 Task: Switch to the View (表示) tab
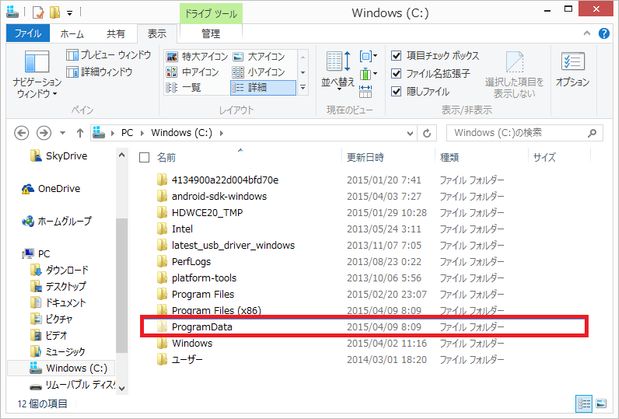click(x=157, y=34)
